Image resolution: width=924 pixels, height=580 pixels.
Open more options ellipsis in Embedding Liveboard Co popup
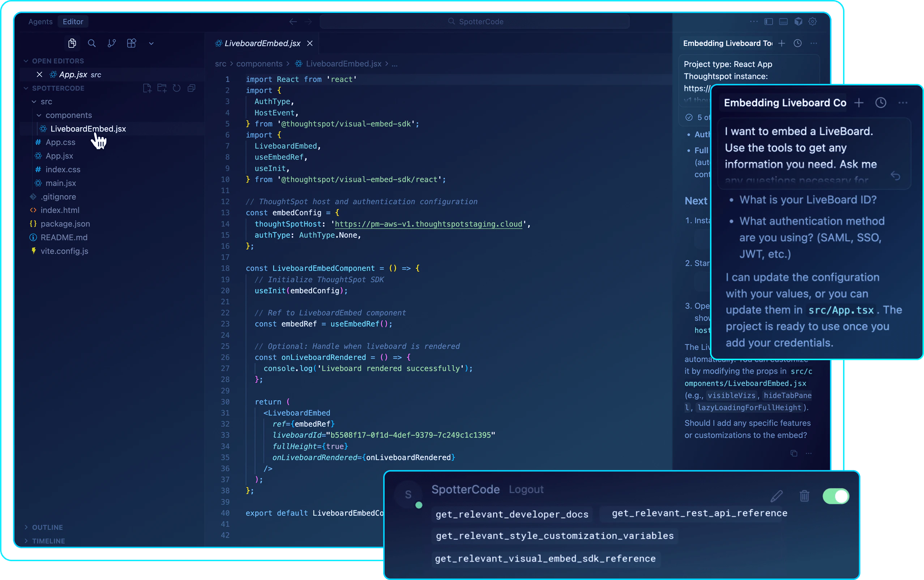pos(903,103)
